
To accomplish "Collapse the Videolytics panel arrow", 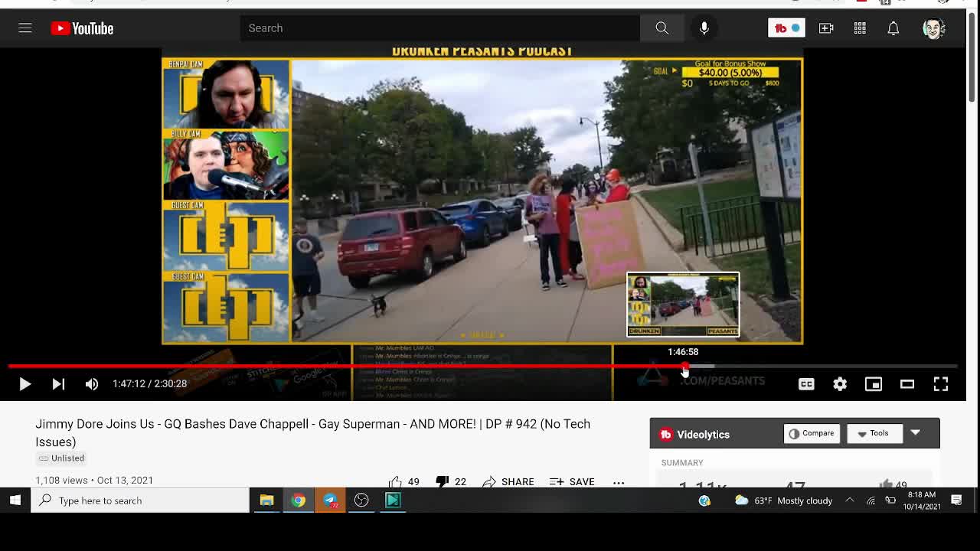I will (915, 433).
